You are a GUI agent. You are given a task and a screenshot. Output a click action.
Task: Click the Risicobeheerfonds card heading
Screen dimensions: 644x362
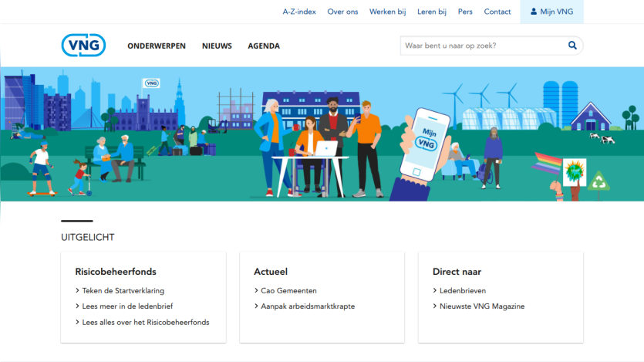tap(116, 272)
